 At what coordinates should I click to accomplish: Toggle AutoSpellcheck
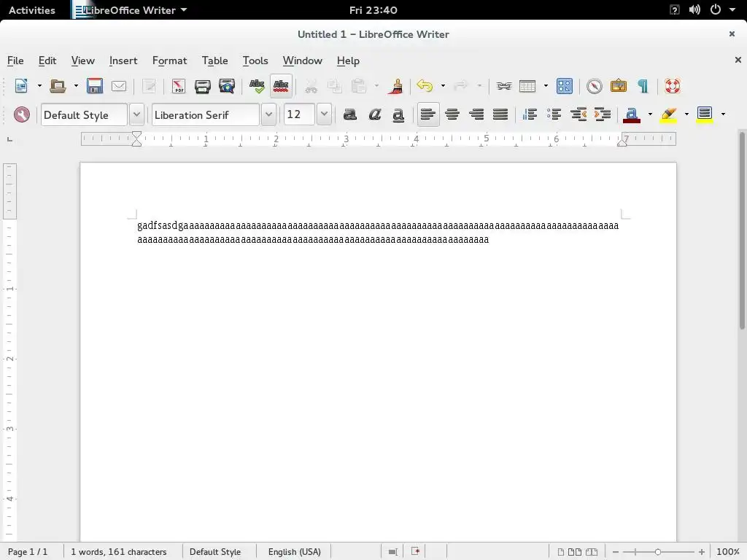281,86
